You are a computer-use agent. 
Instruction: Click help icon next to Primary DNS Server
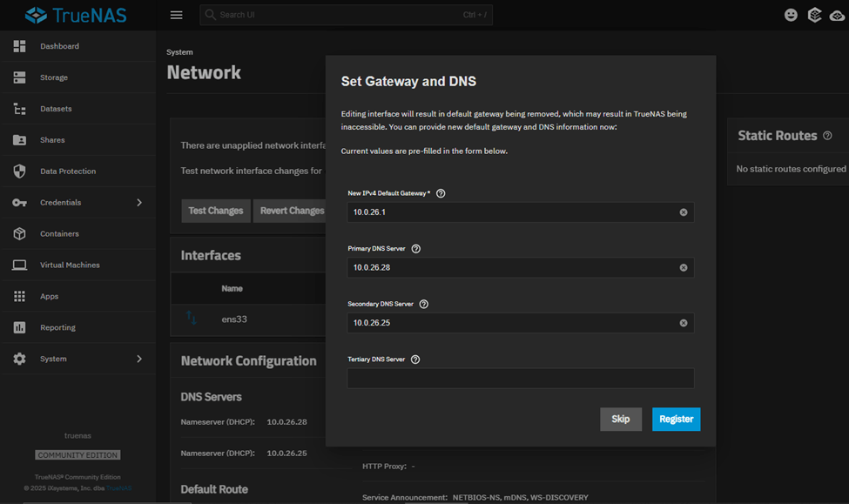(x=415, y=249)
